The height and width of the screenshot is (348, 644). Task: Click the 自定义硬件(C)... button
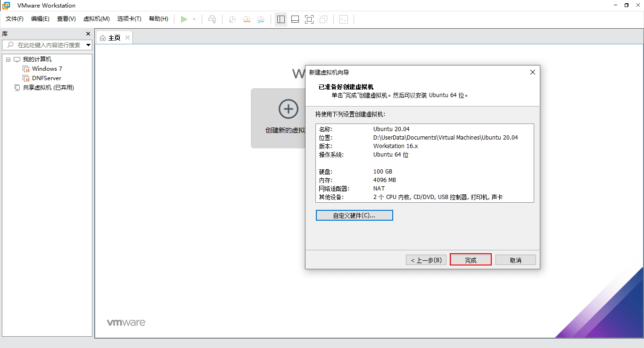(x=354, y=215)
